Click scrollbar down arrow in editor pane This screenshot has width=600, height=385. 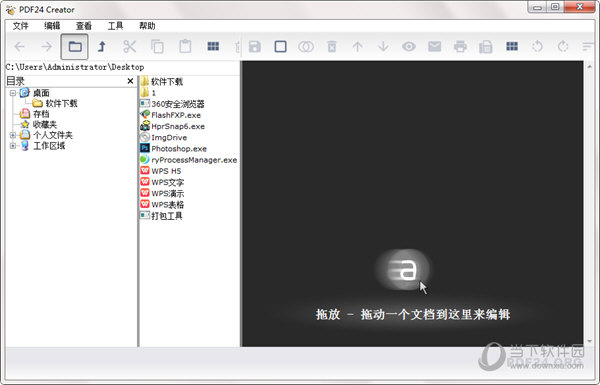coord(589,341)
